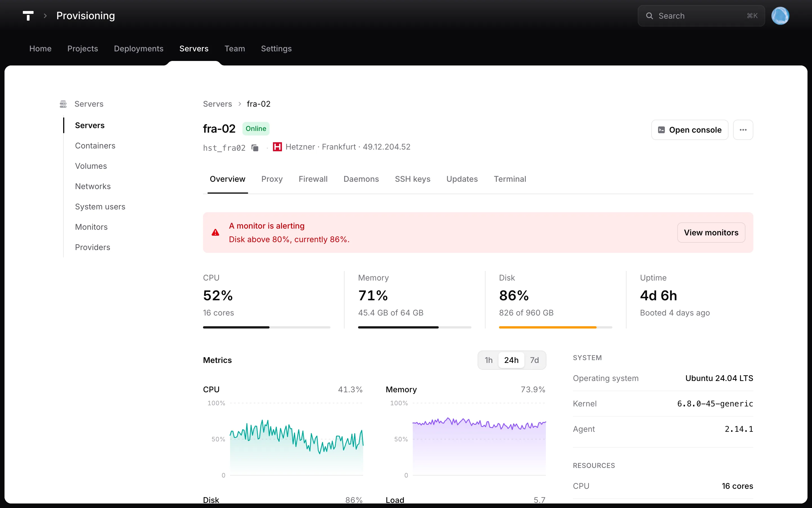The width and height of the screenshot is (812, 508).
Task: Select the Overview tab
Action: [228, 179]
